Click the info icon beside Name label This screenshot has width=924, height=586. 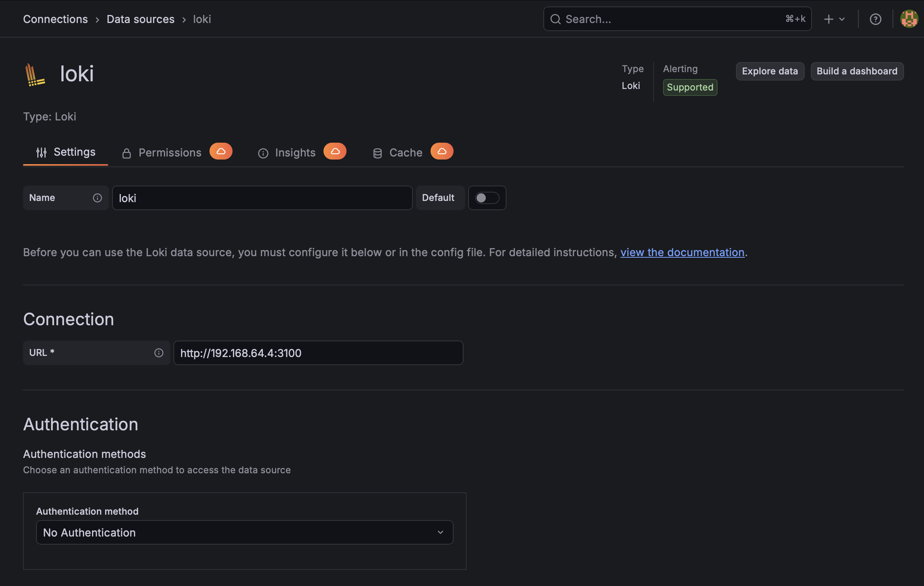pyautogui.click(x=97, y=198)
